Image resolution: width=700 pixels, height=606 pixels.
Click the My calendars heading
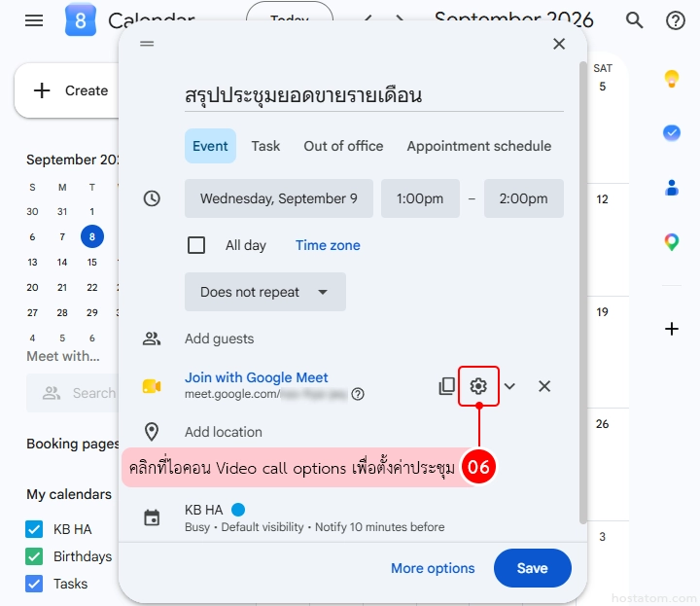(x=69, y=494)
